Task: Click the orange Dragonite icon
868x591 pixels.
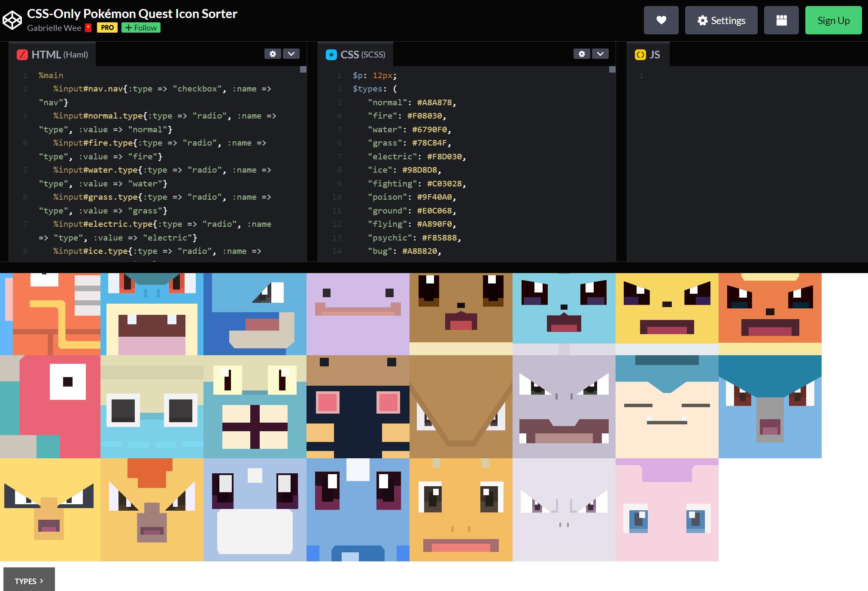Action: point(461,510)
